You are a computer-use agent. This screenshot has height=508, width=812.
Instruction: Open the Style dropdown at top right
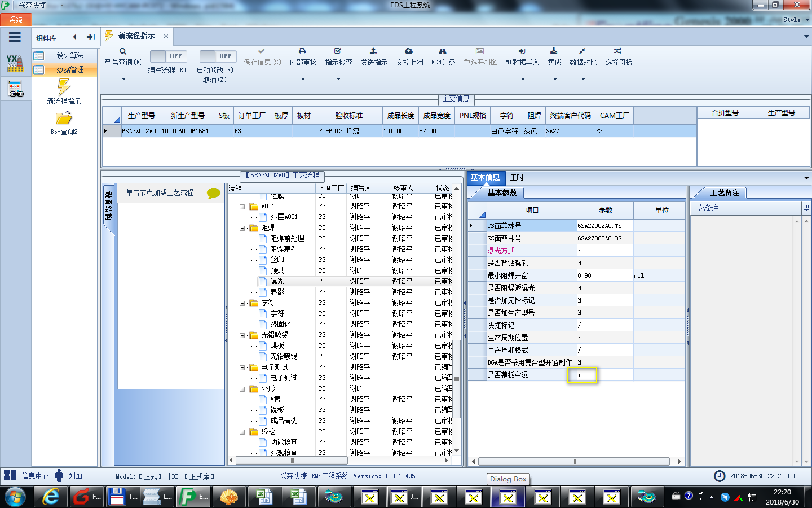tap(796, 20)
